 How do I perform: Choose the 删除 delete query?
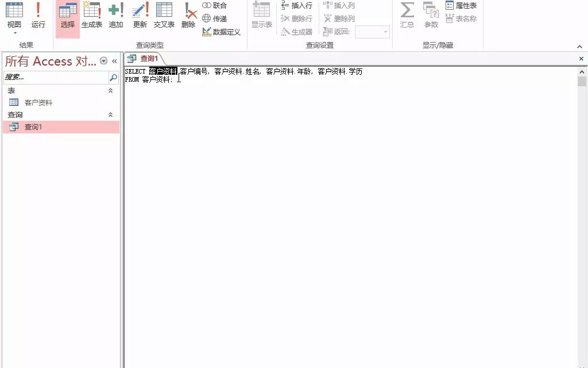188,16
